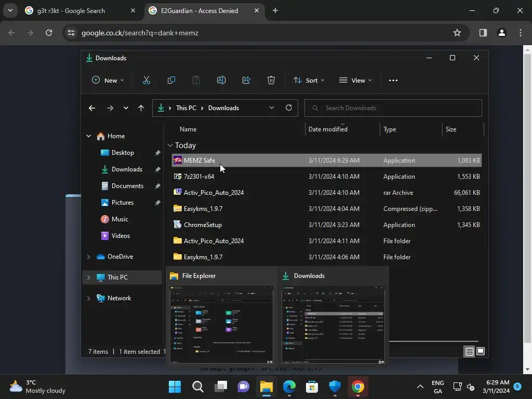Image resolution: width=532 pixels, height=399 pixels.
Task: Open recent locations dropdown arrow
Action: (x=126, y=108)
